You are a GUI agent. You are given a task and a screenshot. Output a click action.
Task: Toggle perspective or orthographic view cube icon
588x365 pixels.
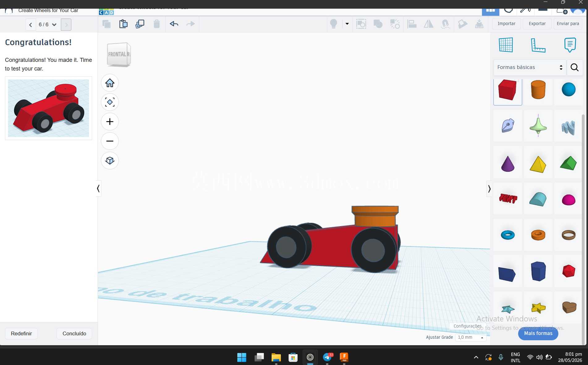click(110, 161)
